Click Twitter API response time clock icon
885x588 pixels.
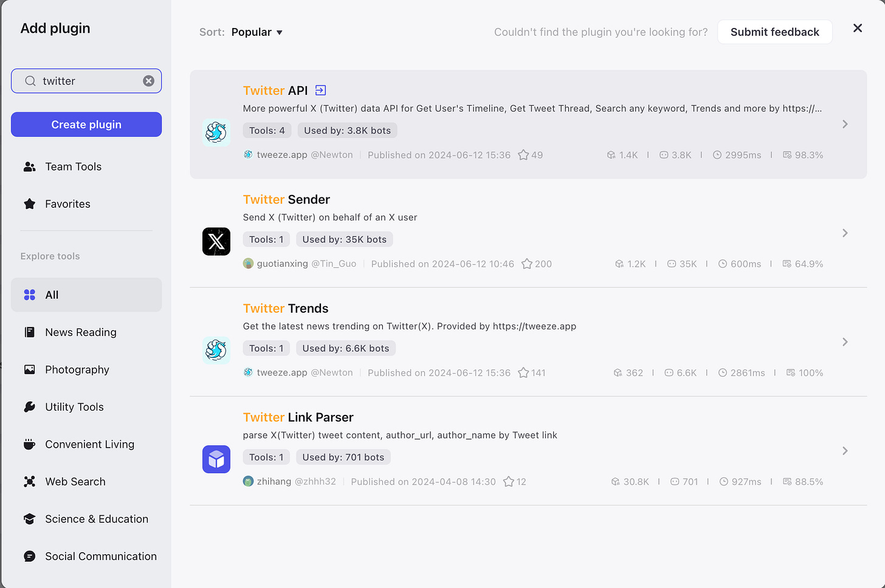pos(717,155)
